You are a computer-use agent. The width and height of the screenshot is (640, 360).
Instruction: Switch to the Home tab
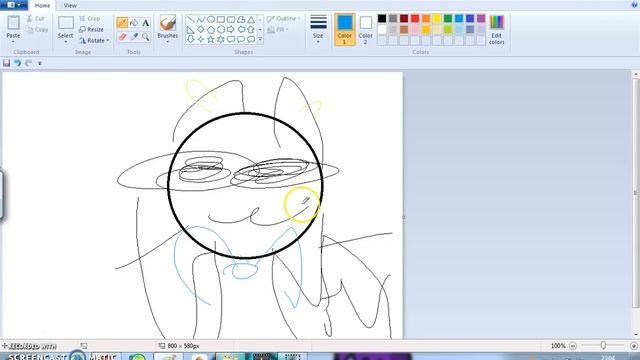click(42, 6)
